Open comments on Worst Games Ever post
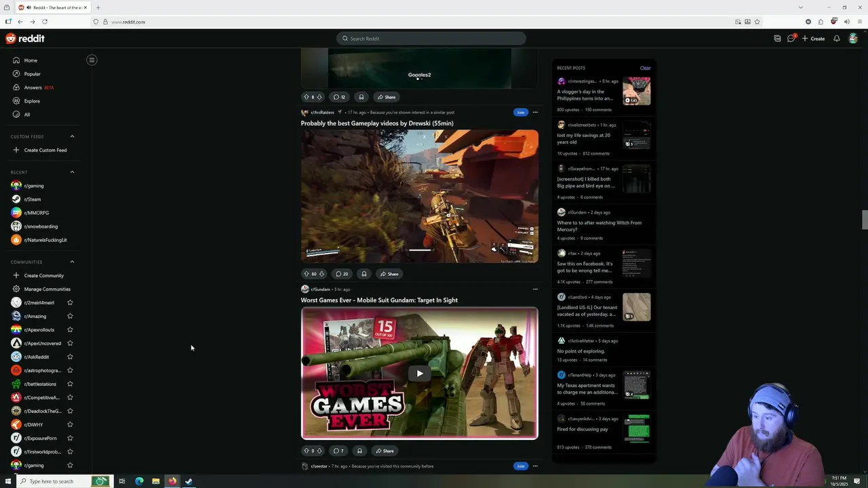The width and height of the screenshot is (868, 488). pyautogui.click(x=338, y=451)
